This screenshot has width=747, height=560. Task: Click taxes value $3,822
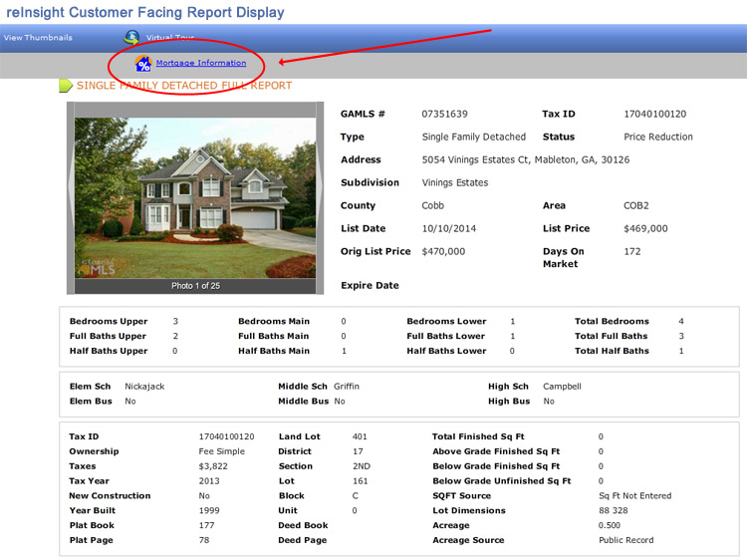(213, 466)
